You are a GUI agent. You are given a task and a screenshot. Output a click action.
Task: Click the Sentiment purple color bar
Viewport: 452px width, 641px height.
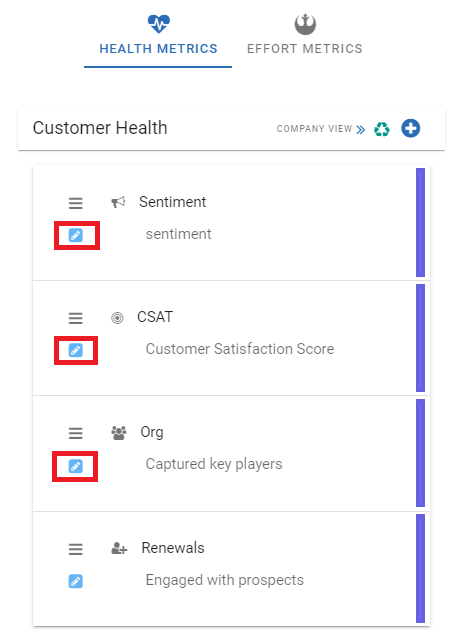(421, 222)
